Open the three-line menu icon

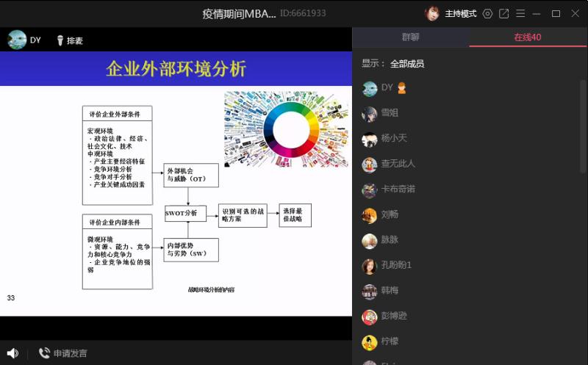point(520,14)
